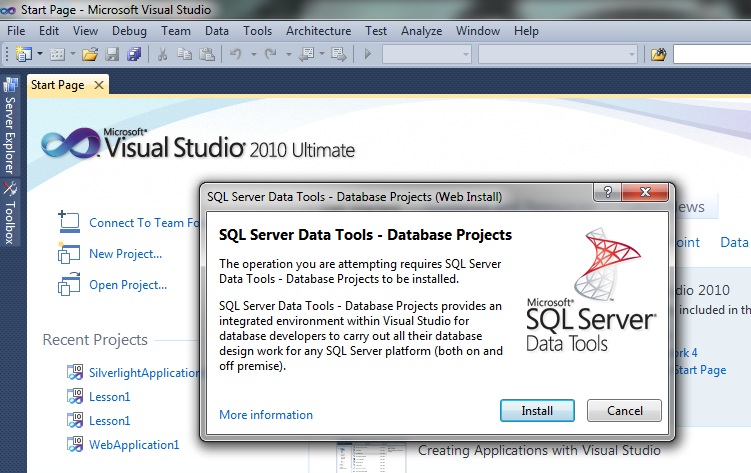Open the SilverlightApplication recent project
The height and width of the screenshot is (473, 751).
click(x=144, y=373)
